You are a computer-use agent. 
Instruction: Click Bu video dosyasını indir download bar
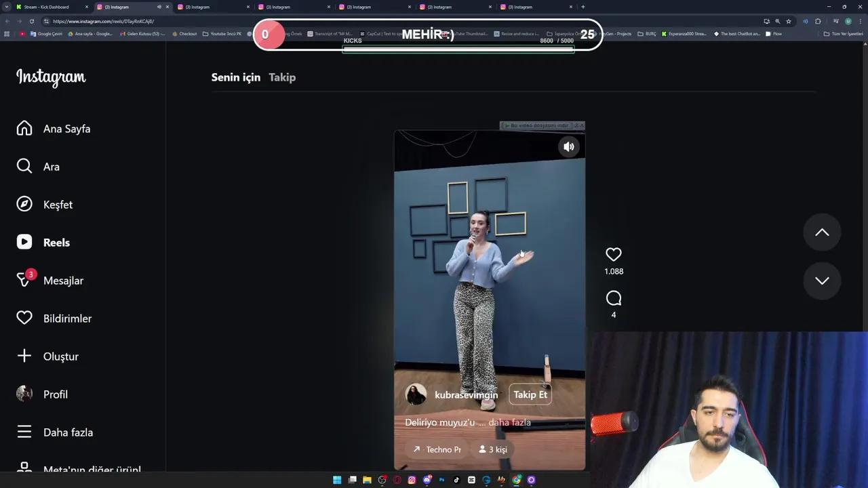click(536, 125)
